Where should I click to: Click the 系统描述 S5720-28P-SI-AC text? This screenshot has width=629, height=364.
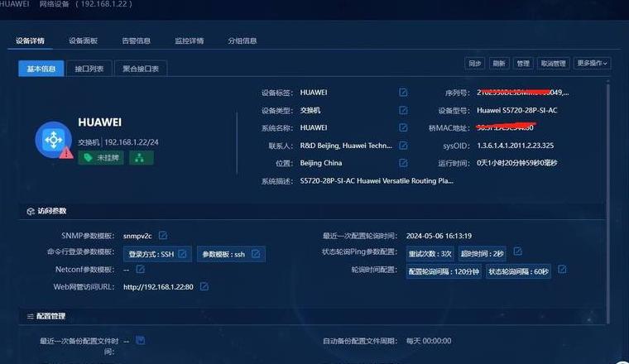click(x=377, y=181)
